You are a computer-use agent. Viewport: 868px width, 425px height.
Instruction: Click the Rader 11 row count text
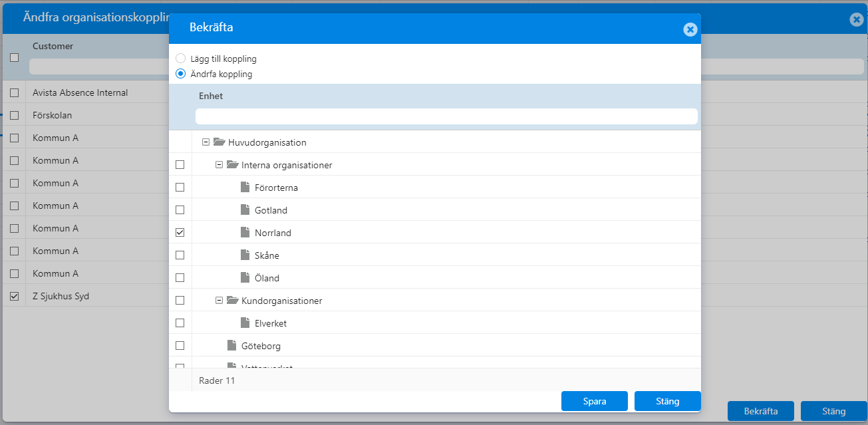click(x=217, y=380)
